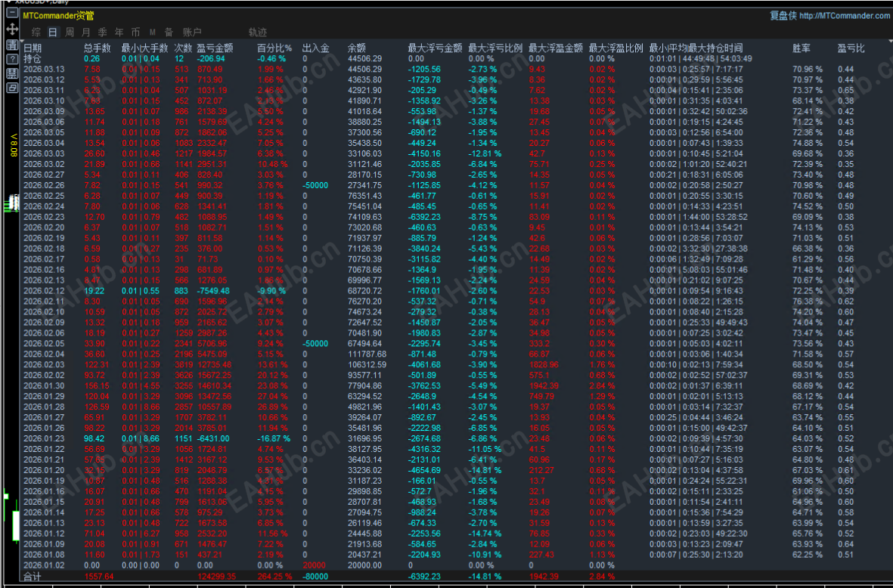Click the 20000 deposit in 2026.01.02 row
Viewport: 893px width, 588px height.
[315, 565]
